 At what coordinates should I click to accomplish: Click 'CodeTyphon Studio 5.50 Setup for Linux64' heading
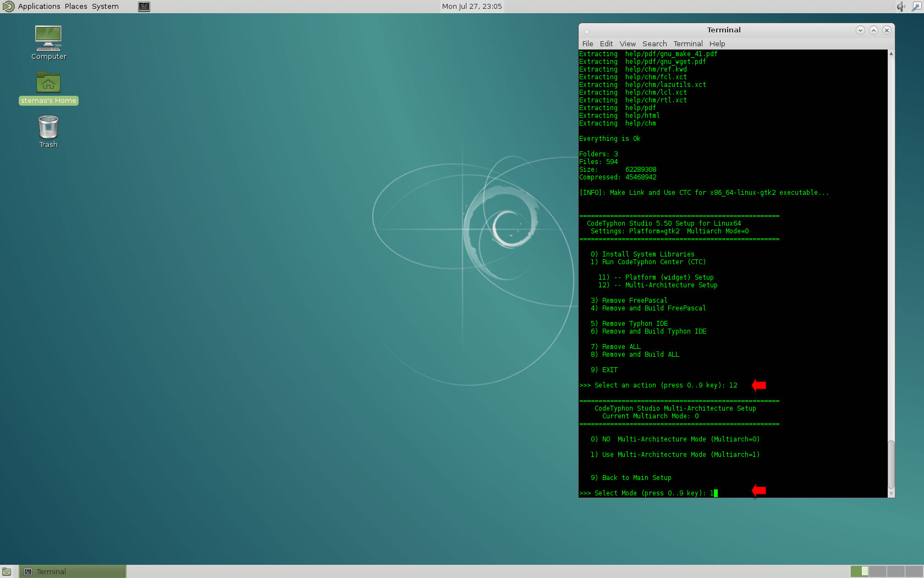tap(664, 223)
